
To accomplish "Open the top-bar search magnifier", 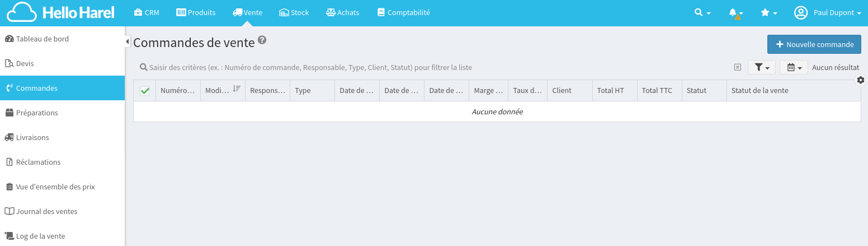I will tap(702, 13).
